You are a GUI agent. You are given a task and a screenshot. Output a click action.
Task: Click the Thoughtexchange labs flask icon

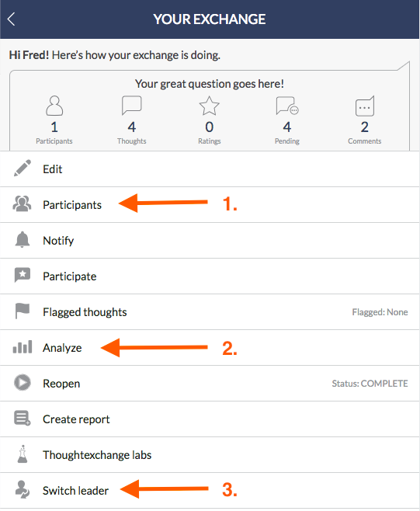(23, 454)
